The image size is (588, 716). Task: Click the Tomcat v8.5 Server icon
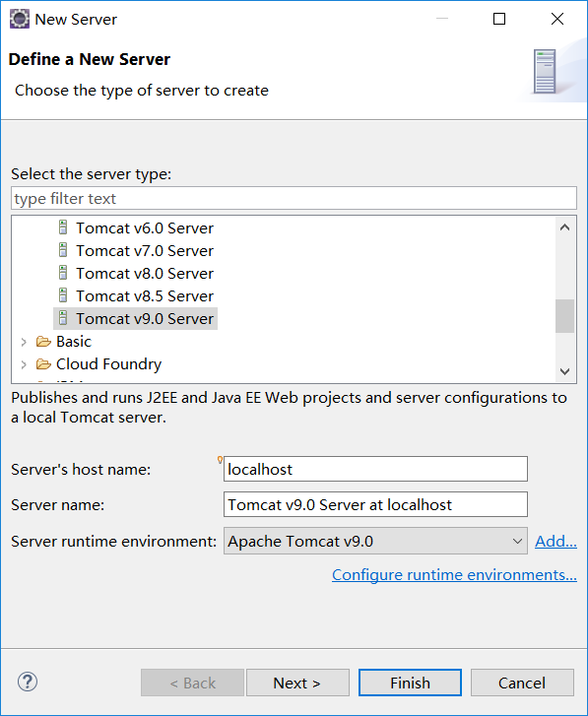[x=63, y=295]
